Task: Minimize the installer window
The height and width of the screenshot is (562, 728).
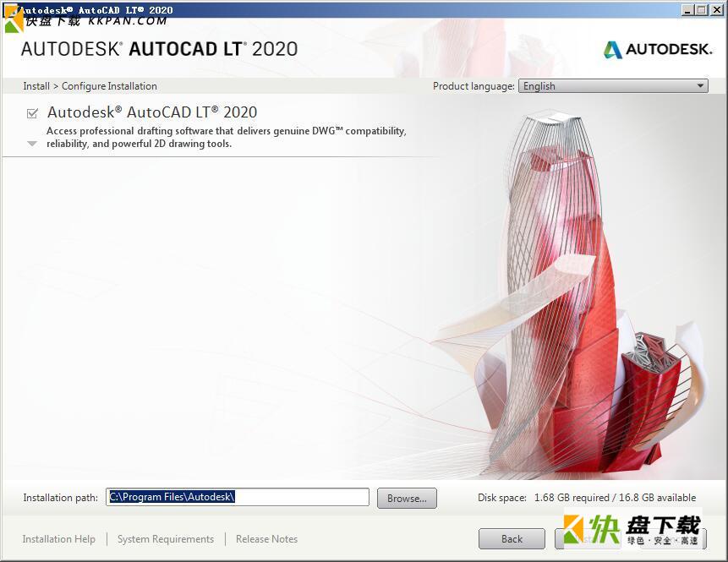Action: tap(688, 9)
